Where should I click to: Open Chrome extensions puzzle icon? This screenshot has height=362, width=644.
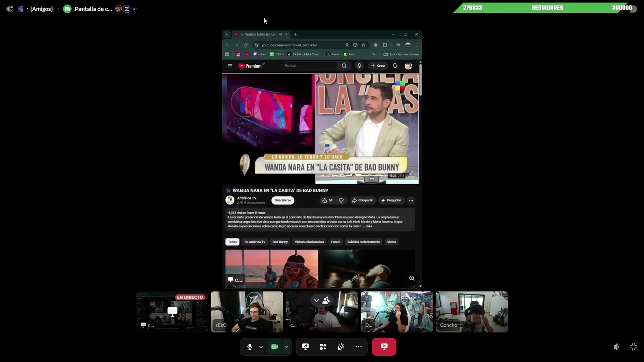pos(385,45)
